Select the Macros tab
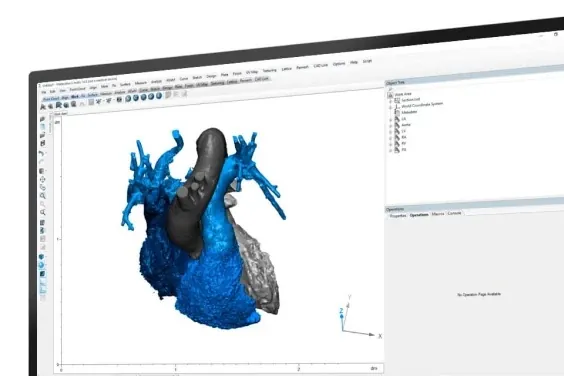Image resolution: width=564 pixels, height=376 pixels. [438, 214]
